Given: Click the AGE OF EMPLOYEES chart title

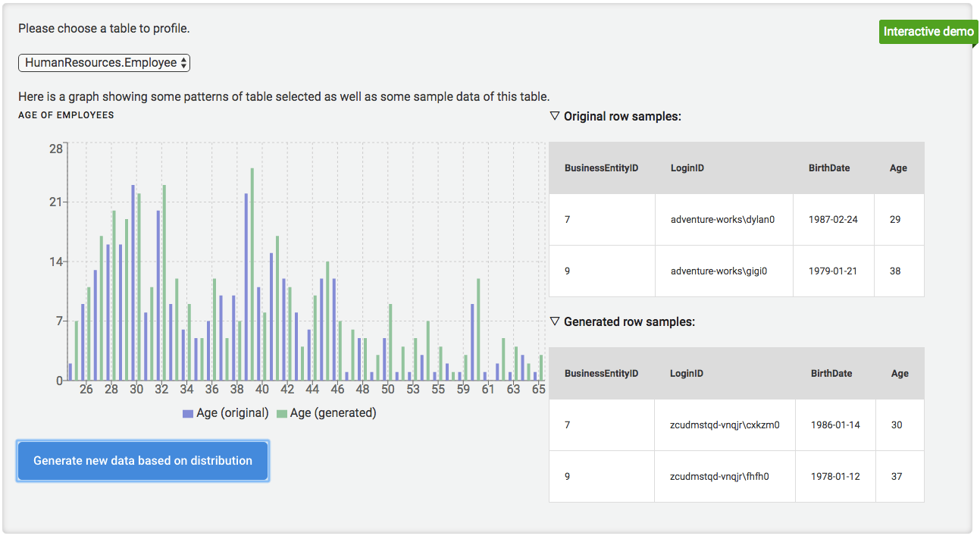Looking at the screenshot, I should click(x=66, y=115).
